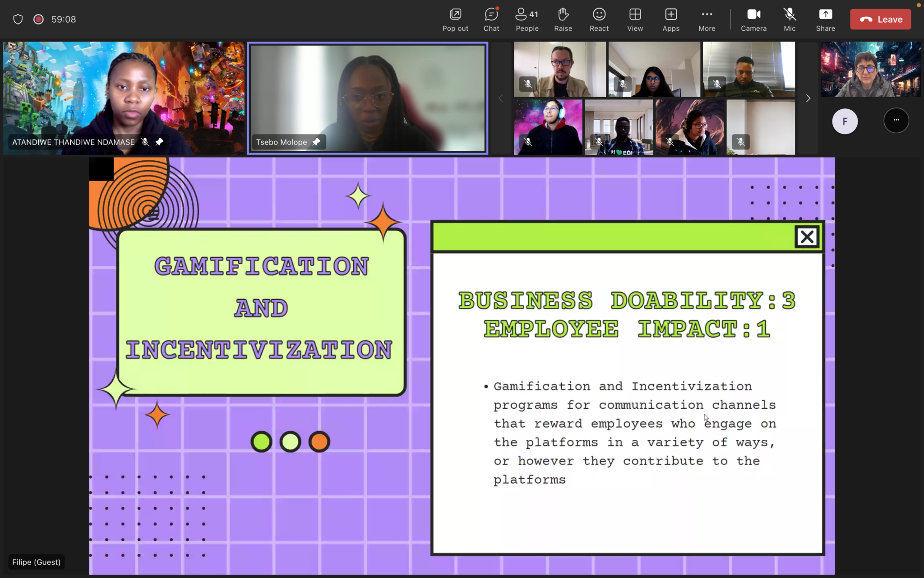
Task: Open the Share content options
Action: point(825,19)
